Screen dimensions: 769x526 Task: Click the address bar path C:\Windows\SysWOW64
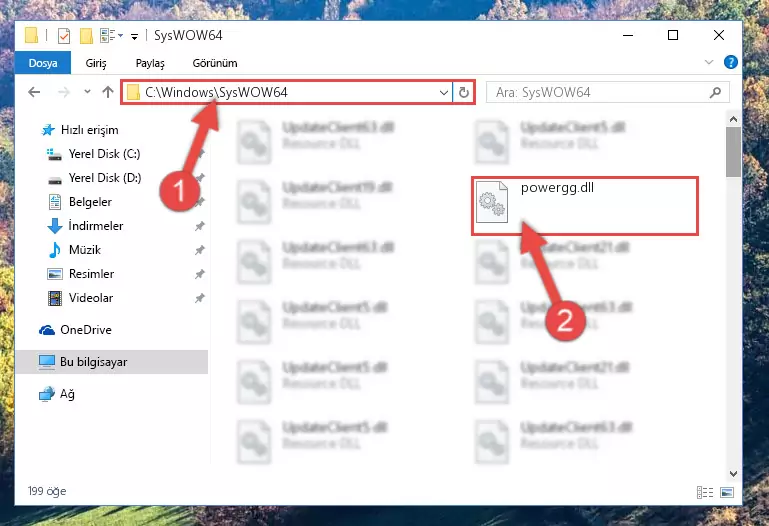point(216,92)
